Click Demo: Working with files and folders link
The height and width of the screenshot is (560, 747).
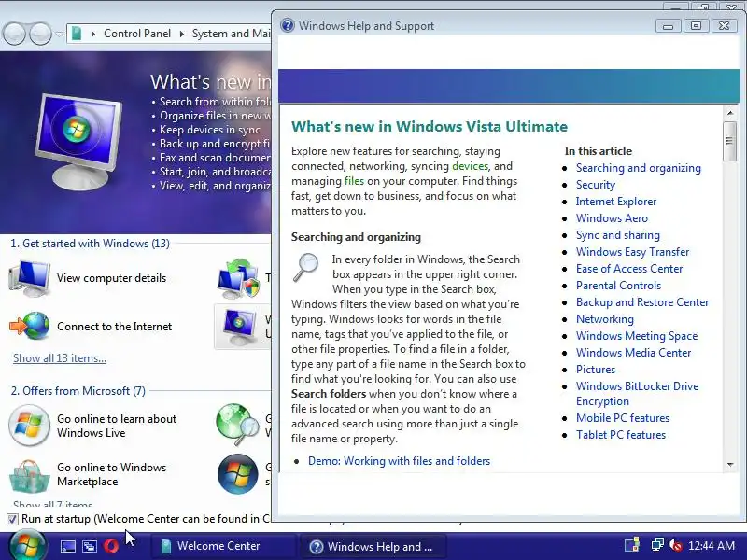[x=399, y=461]
